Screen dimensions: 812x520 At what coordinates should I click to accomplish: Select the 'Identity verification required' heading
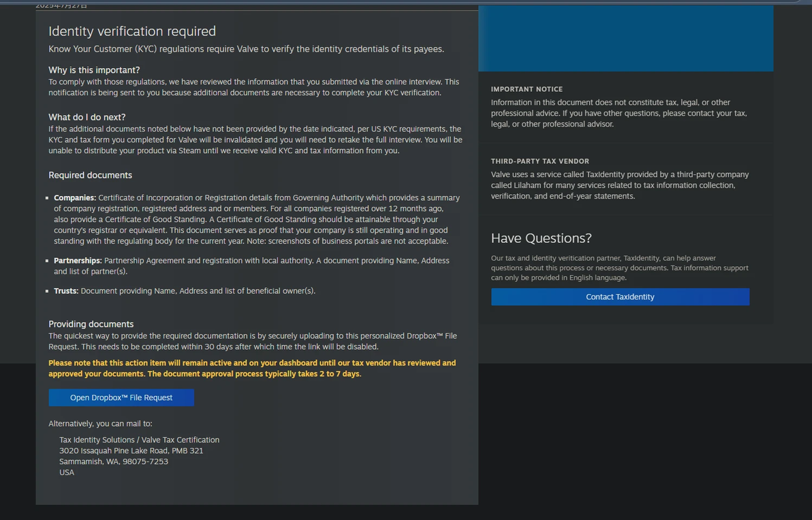(x=132, y=31)
